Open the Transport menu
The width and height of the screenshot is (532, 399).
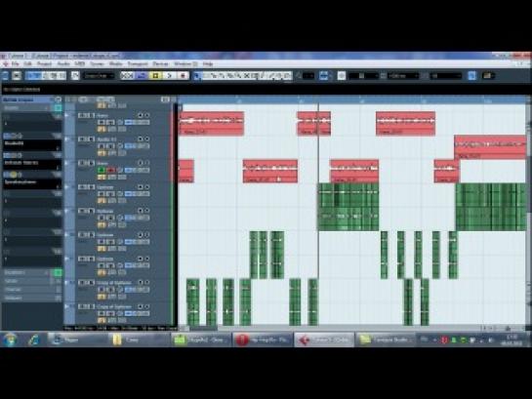point(138,63)
